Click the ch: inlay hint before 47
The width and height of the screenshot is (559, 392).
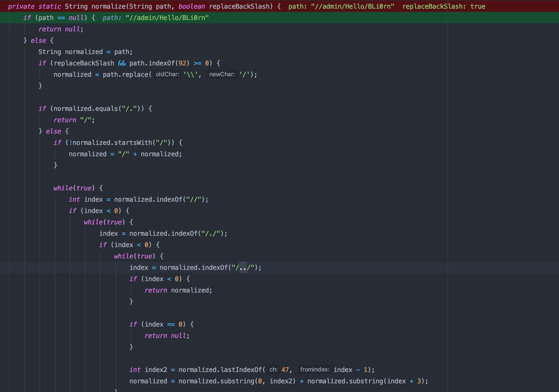coord(273,370)
